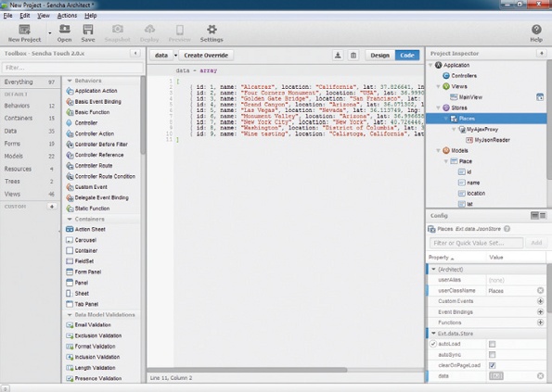Collapse the Stores tree node
Image resolution: width=552 pixels, height=392 pixels.
pos(438,107)
